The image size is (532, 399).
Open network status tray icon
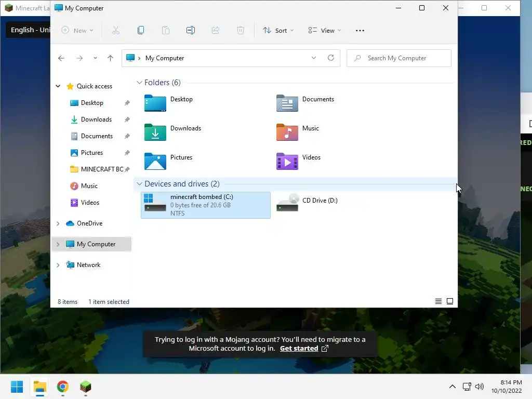pyautogui.click(x=467, y=387)
